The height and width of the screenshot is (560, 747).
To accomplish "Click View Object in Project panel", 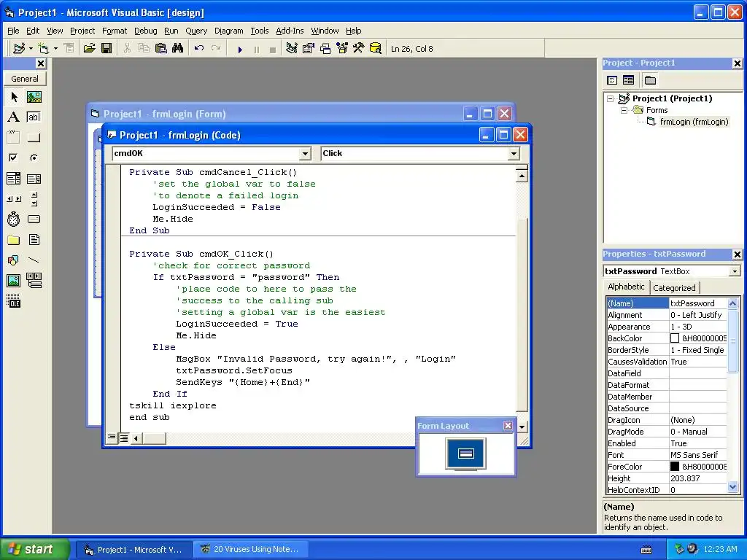I will pos(628,80).
